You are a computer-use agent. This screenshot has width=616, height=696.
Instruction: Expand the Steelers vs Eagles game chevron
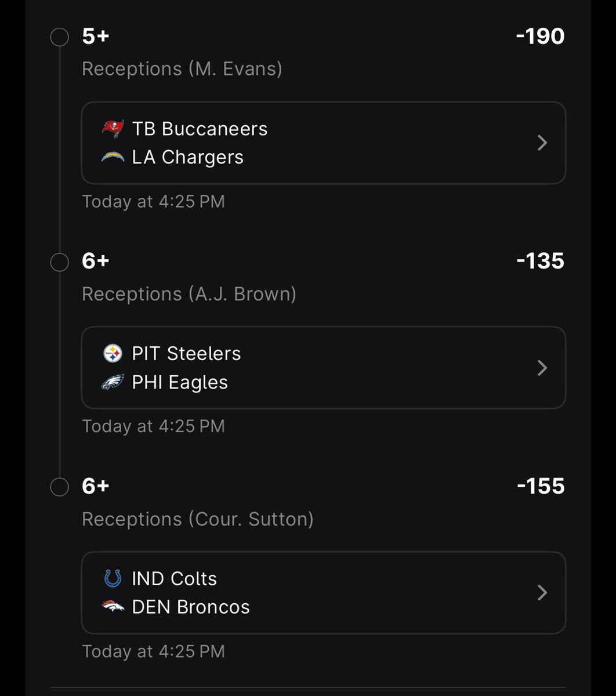click(542, 368)
